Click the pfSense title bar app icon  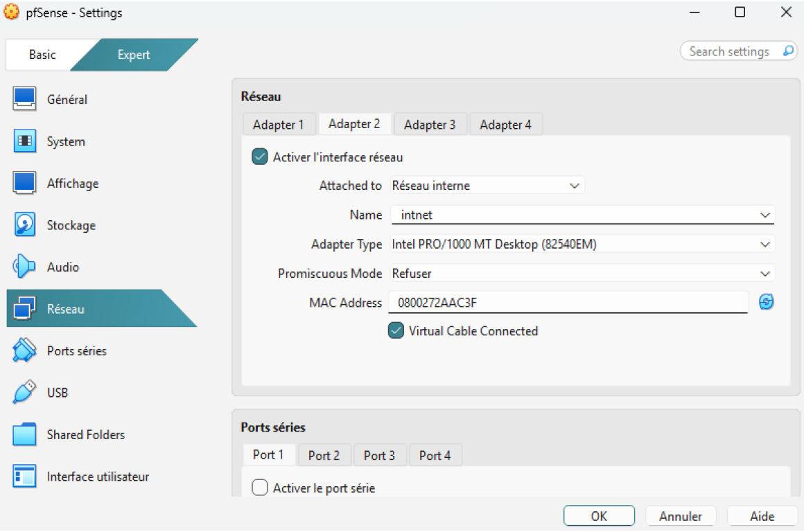coord(11,12)
